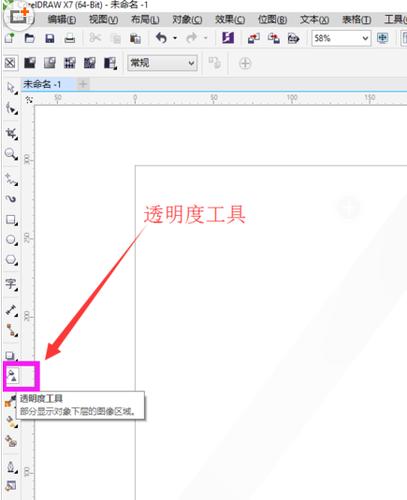Screen dimensions: 407x500
Task: Select the Connector tool
Action: [x=11, y=330]
